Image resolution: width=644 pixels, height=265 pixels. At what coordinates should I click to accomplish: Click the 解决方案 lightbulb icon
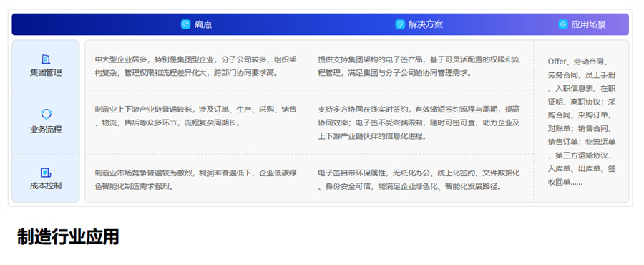(400, 24)
